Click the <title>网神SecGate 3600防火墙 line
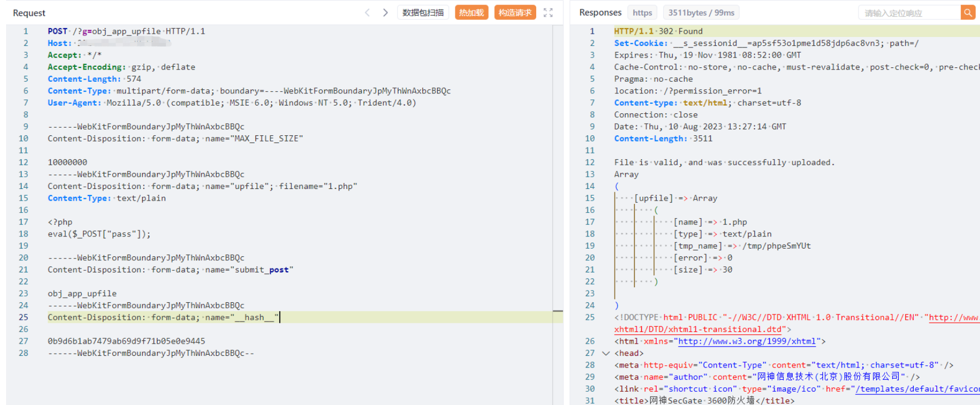Viewport: 980px width, 405px height. point(704,401)
